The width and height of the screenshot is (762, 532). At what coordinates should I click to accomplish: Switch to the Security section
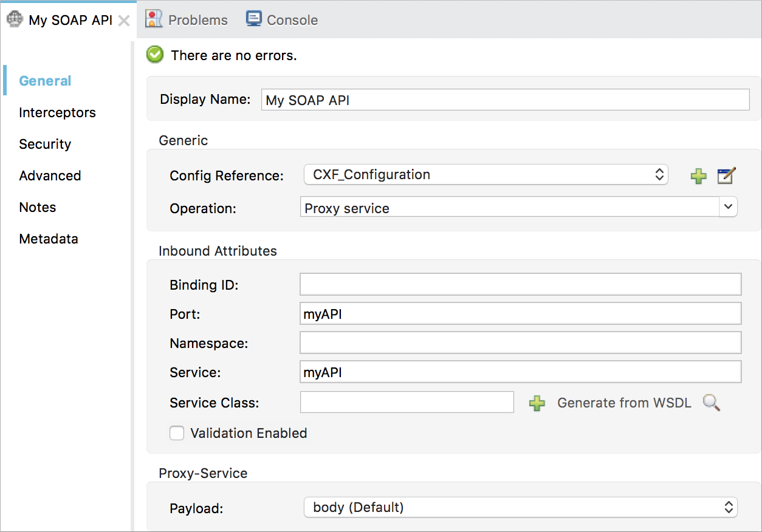(44, 144)
